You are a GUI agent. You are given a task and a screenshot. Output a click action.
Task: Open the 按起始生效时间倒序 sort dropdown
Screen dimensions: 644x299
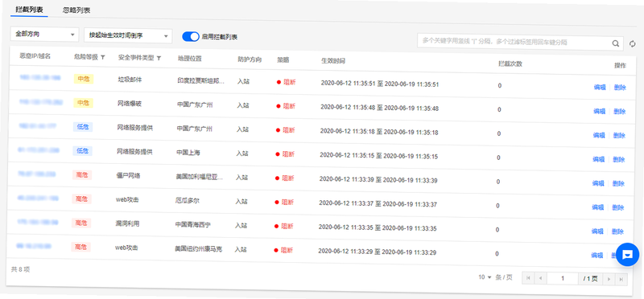pyautogui.click(x=128, y=35)
